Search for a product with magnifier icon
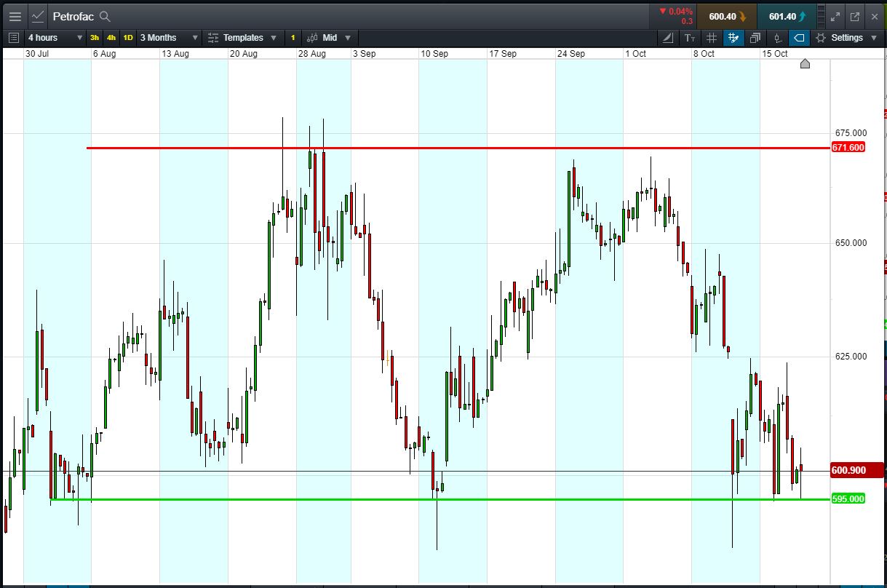The height and width of the screenshot is (588, 887). click(105, 16)
